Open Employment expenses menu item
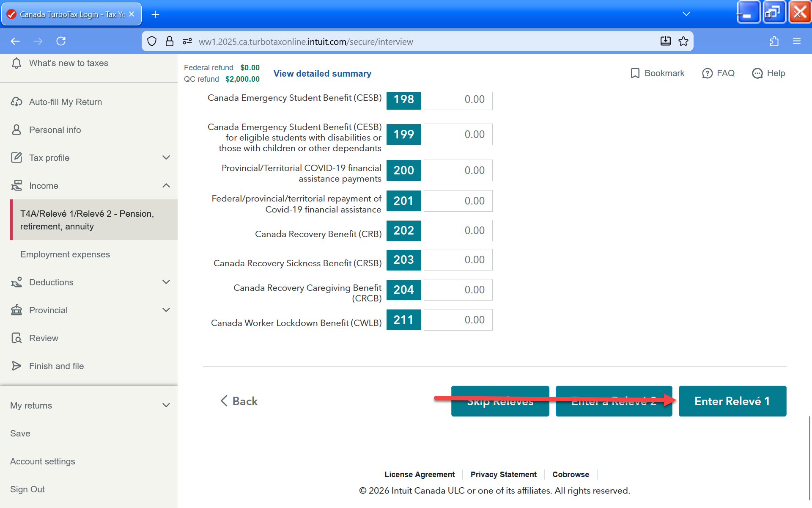 point(65,254)
